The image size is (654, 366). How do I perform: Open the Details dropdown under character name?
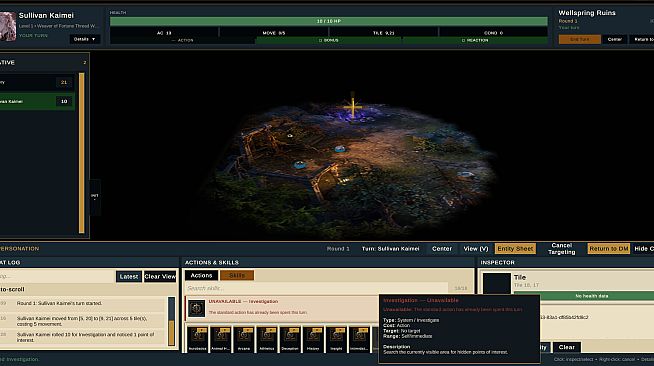(85, 39)
